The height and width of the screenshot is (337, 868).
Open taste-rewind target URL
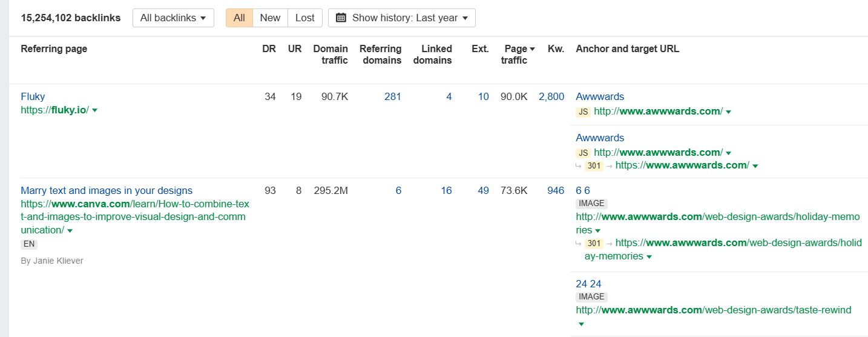[x=714, y=310]
